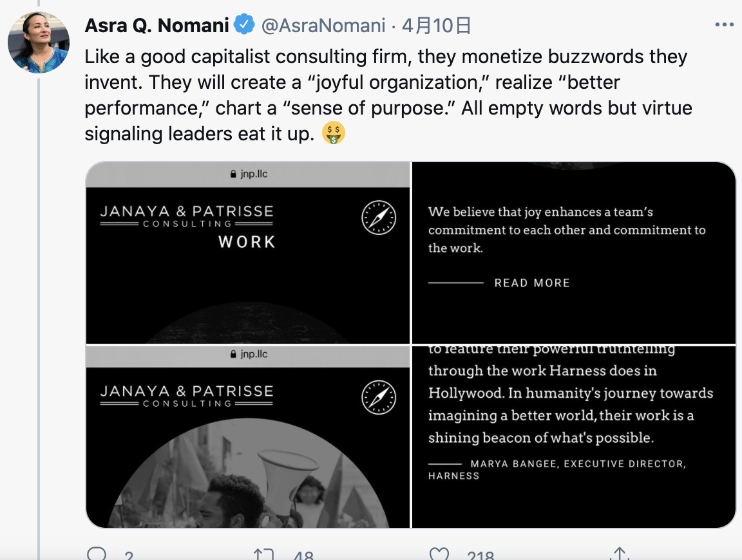Open the tweet's 4月10日 date permalink
This screenshot has height=560, width=742.
pyautogui.click(x=437, y=25)
